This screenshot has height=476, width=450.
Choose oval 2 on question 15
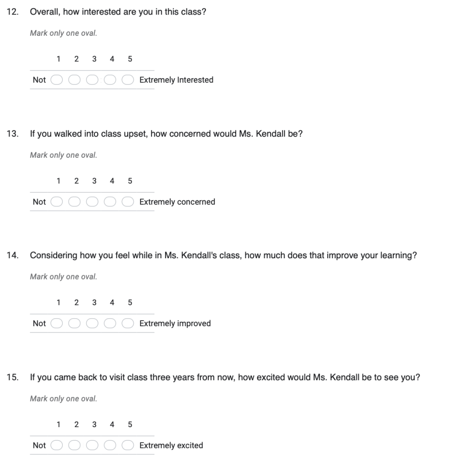pyautogui.click(x=74, y=445)
